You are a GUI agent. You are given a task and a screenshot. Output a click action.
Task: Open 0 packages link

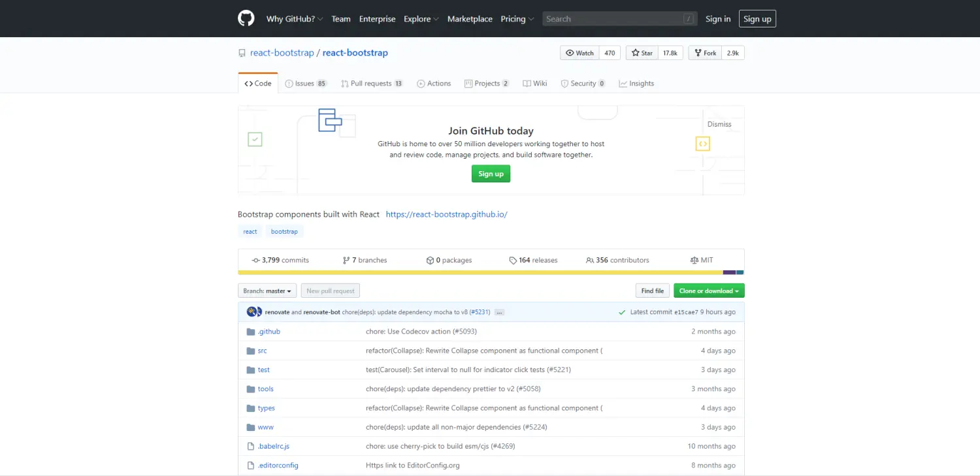449,260
